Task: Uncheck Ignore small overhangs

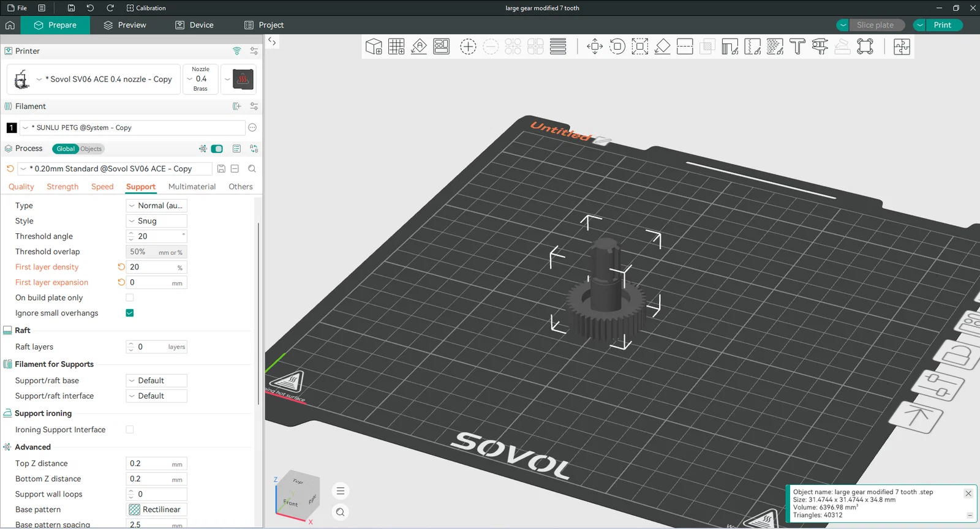Action: point(130,313)
